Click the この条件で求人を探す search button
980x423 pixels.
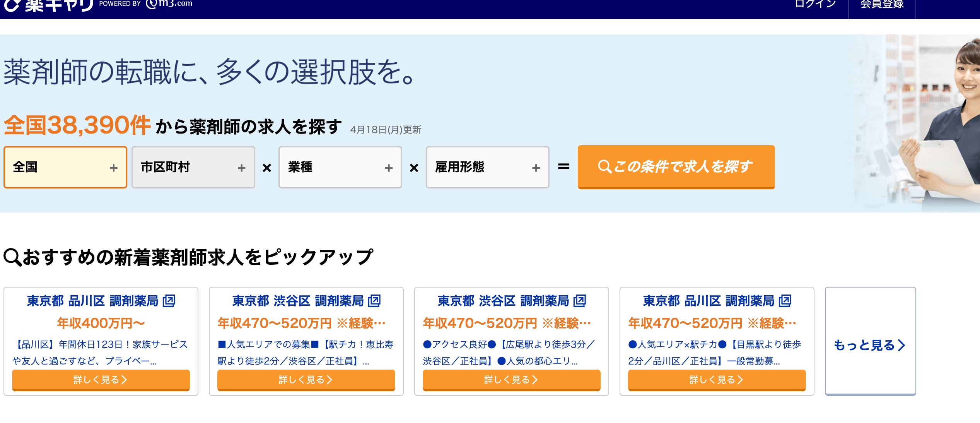[676, 167]
